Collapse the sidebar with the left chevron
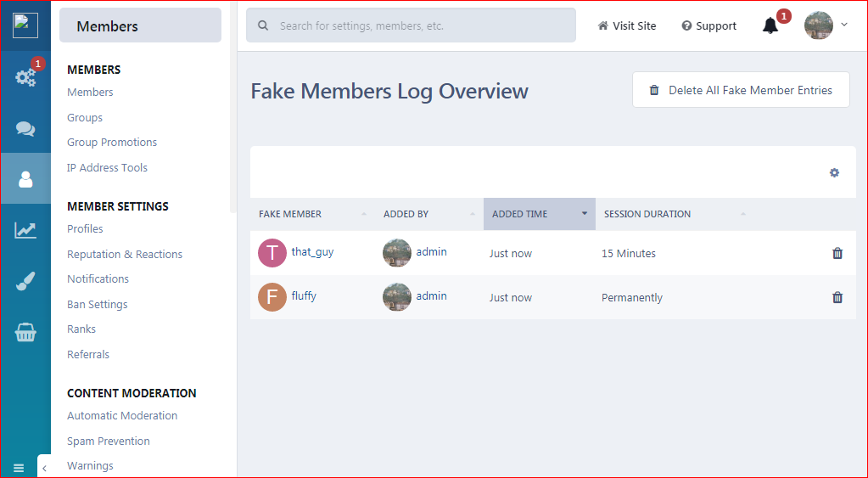Viewport: 868px width, 478px height. pos(44,468)
